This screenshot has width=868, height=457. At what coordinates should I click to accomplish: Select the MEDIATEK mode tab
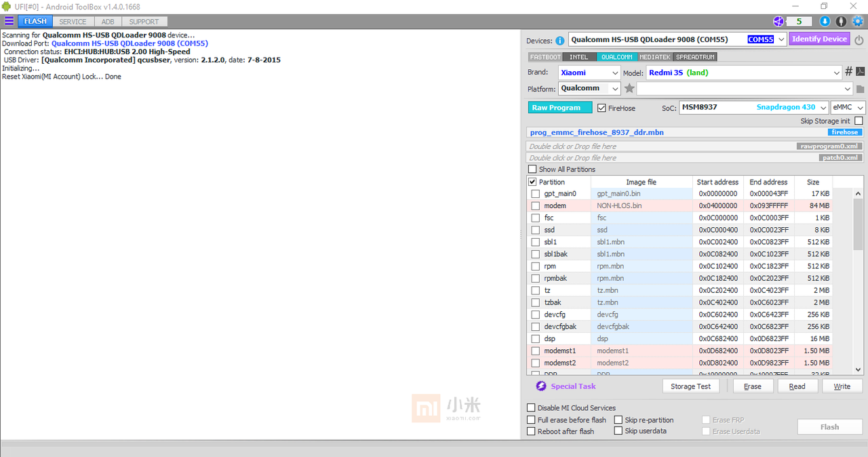(656, 57)
